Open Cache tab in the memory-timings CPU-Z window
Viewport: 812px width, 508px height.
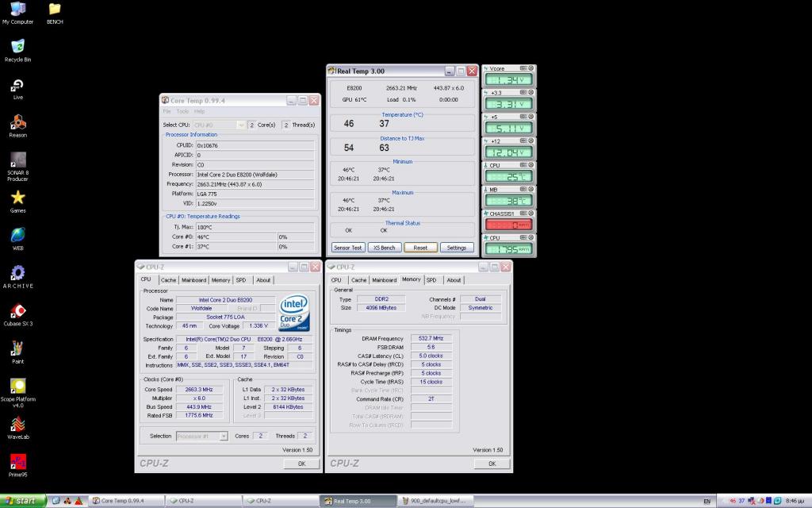point(359,280)
